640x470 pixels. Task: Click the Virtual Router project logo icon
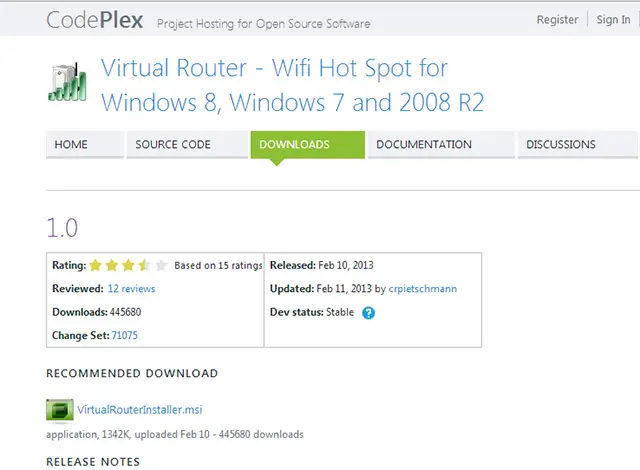click(67, 86)
